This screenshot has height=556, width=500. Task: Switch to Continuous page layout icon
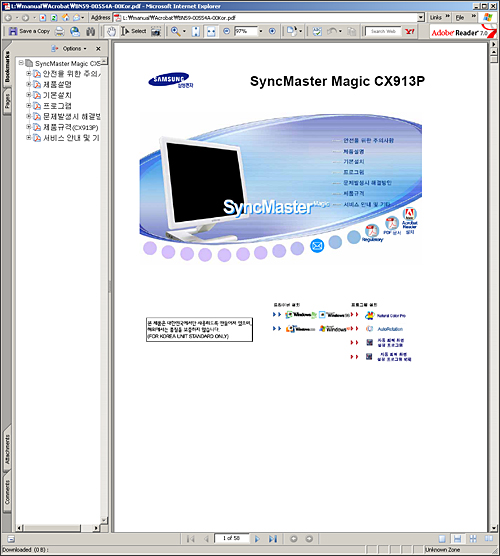click(457, 539)
